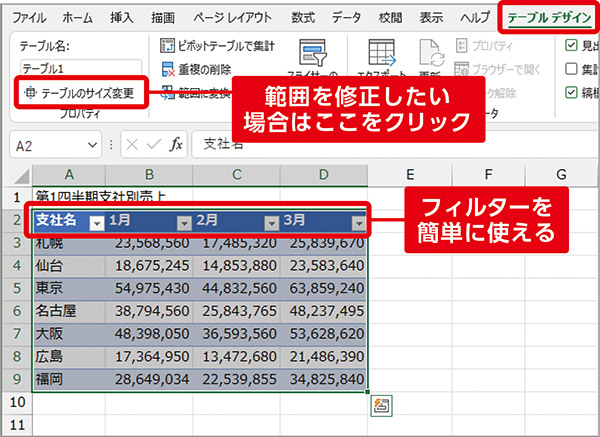Click the cell containing 福岡
This screenshot has width=600, height=437.
tap(69, 380)
